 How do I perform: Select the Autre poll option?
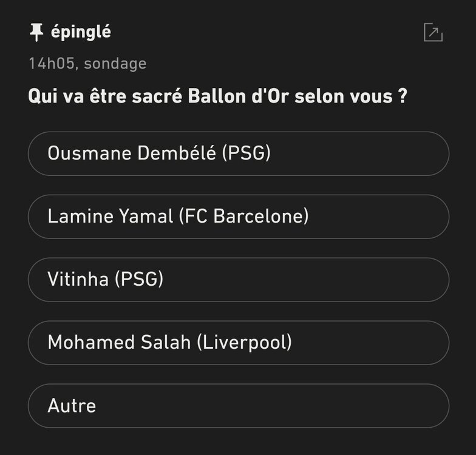click(x=238, y=406)
